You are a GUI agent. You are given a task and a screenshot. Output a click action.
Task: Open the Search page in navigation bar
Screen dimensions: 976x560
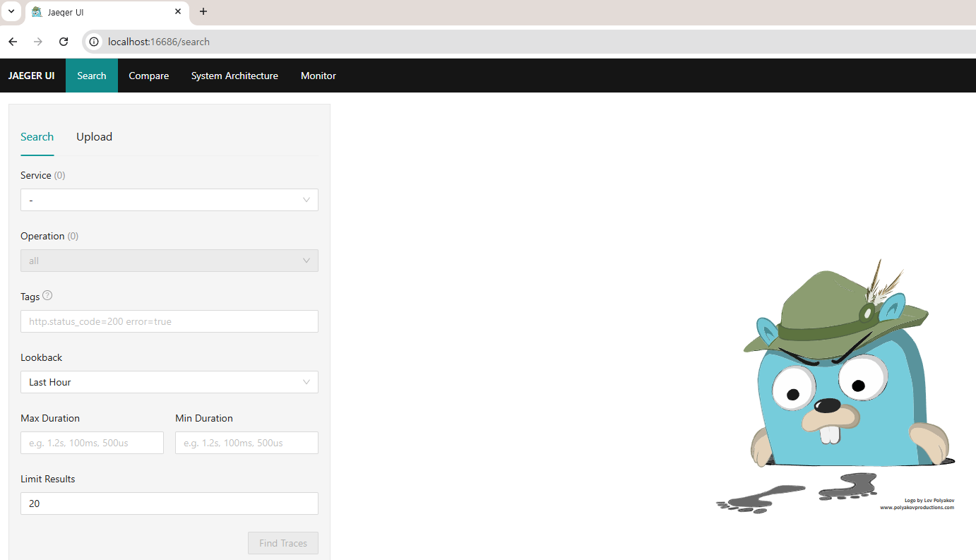coord(92,76)
